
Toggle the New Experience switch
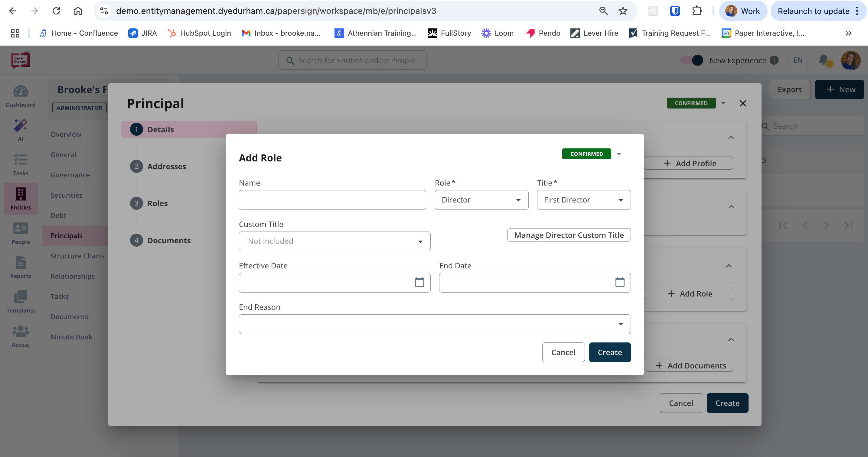tap(692, 60)
